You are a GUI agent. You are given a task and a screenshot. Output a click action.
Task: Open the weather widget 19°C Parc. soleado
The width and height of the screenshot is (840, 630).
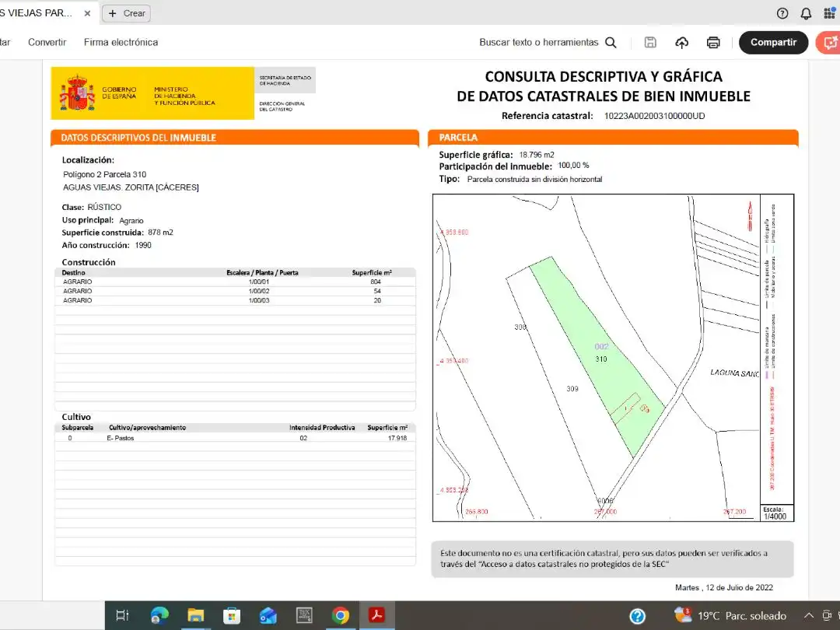(x=730, y=615)
